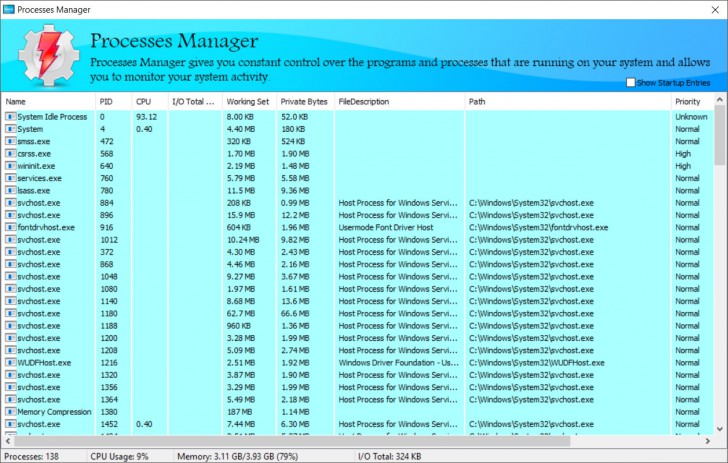
Task: Sort by the Private Bytes column header
Action: point(305,101)
